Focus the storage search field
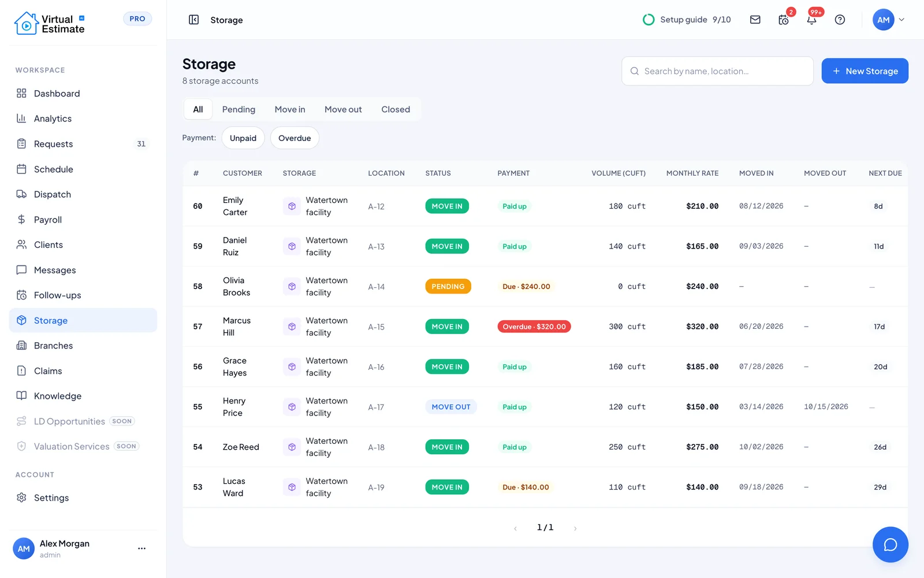Screen dimensions: 924x578 717,71
